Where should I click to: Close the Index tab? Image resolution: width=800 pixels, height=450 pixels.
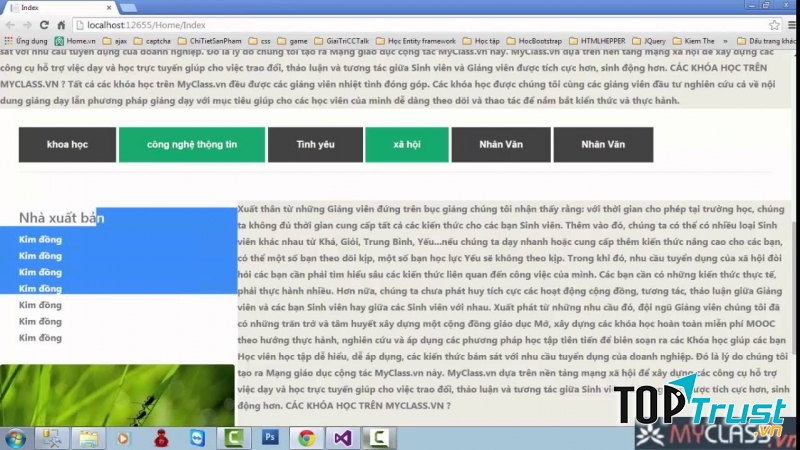(109, 8)
